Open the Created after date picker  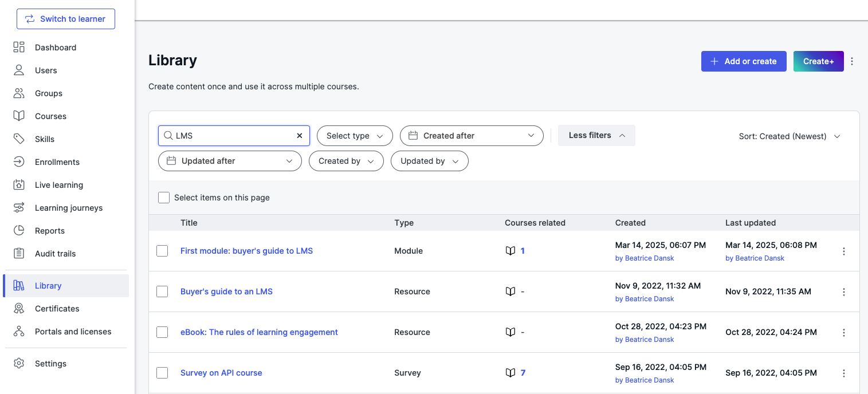click(472, 136)
